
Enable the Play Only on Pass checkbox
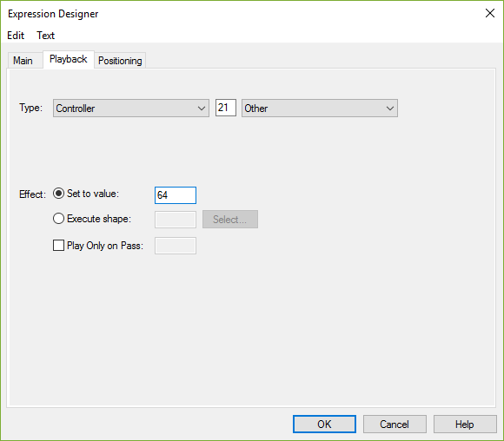[x=58, y=246]
